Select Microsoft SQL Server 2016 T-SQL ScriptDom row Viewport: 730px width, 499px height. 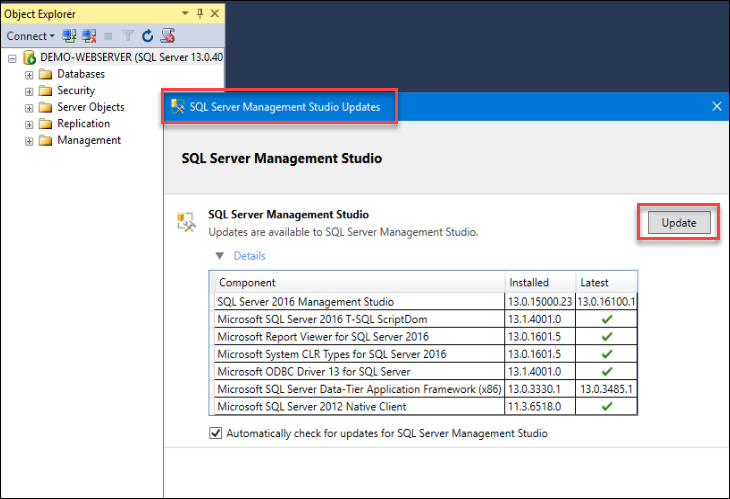point(425,319)
